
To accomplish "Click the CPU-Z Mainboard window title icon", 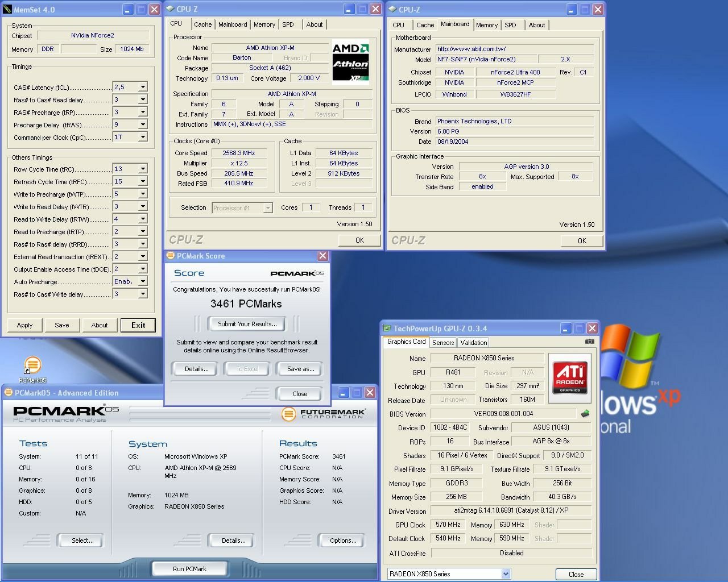I will coord(392,10).
